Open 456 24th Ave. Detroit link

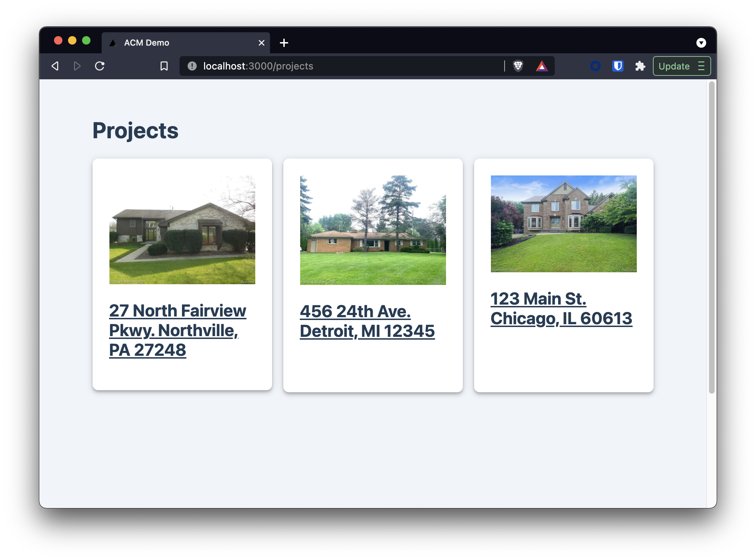(367, 321)
